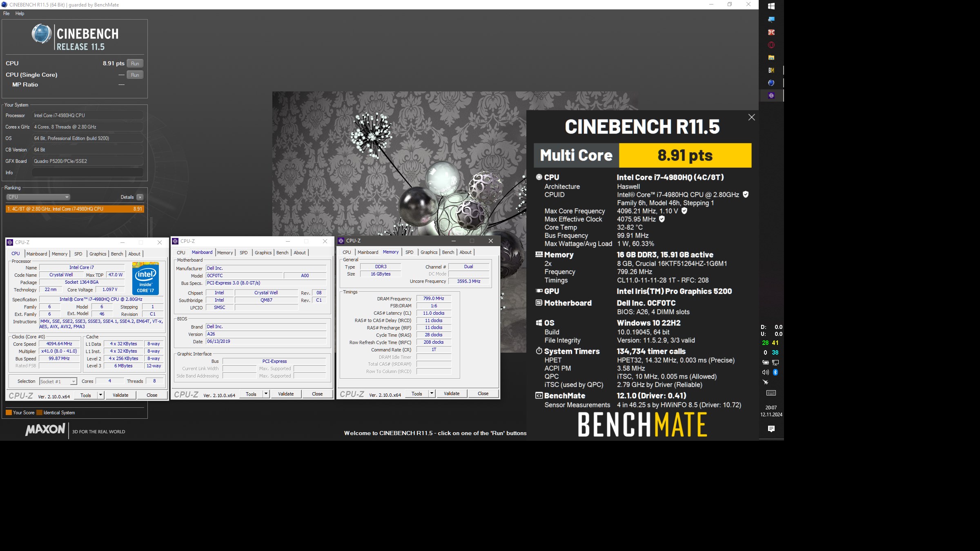This screenshot has height=551, width=980.
Task: Open the File menu in Cinebench
Action: click(x=6, y=13)
